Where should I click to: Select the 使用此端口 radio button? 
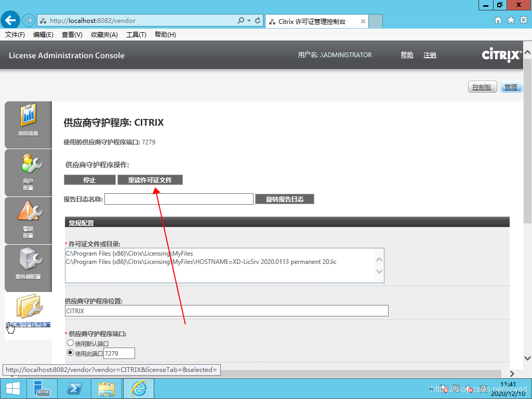[71, 353]
